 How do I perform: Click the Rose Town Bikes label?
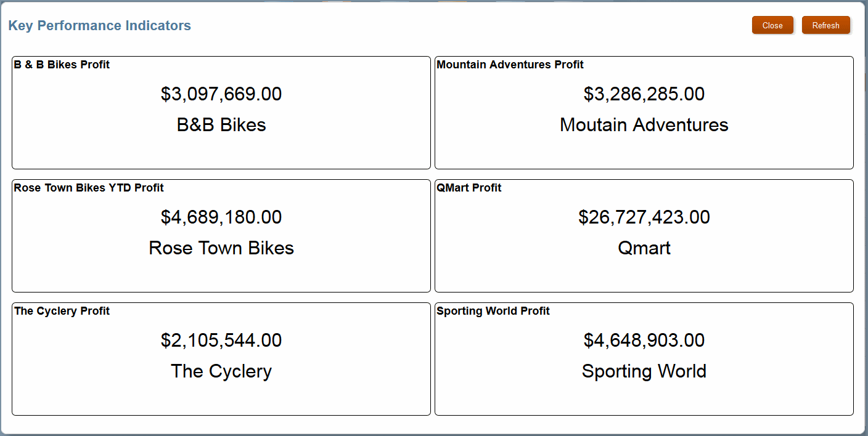tap(221, 248)
